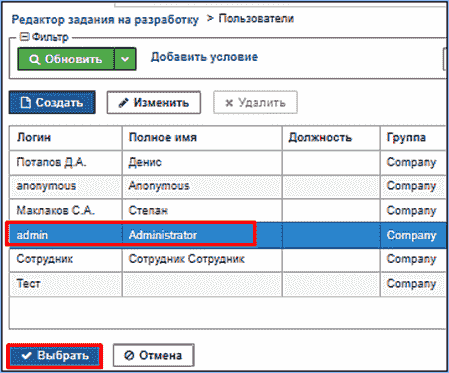Go to Редактор задания на разработку breadcrumb
The image size is (449, 373).
pos(105,20)
